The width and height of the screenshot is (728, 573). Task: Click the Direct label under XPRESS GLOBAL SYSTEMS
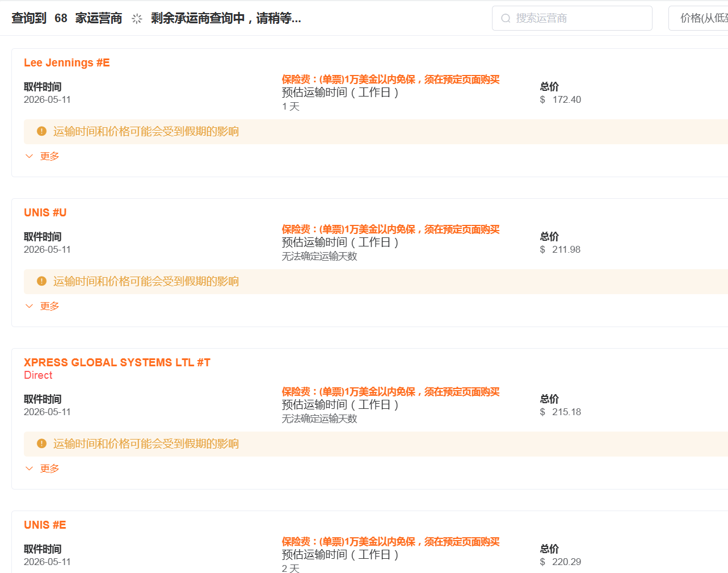point(38,375)
